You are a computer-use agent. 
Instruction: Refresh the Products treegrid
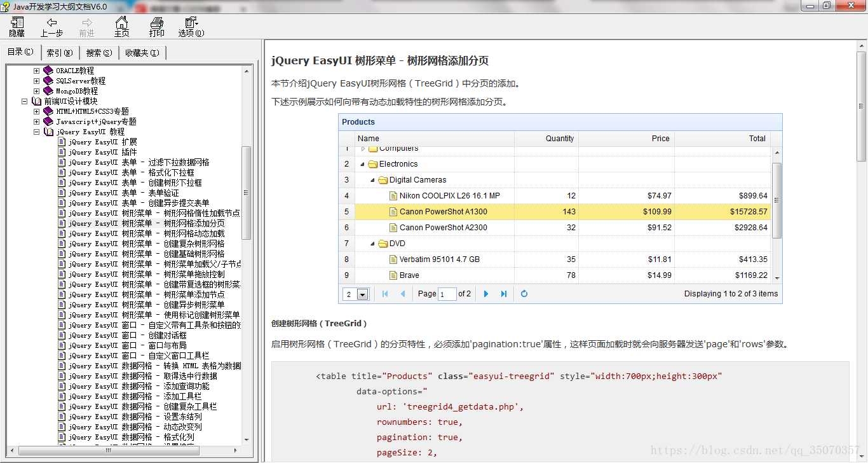(x=524, y=294)
